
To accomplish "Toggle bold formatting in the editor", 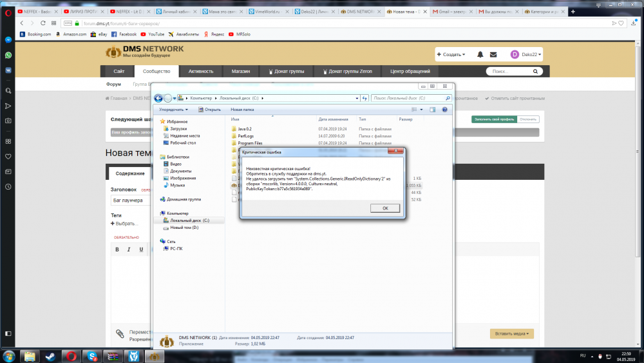I will [x=117, y=250].
